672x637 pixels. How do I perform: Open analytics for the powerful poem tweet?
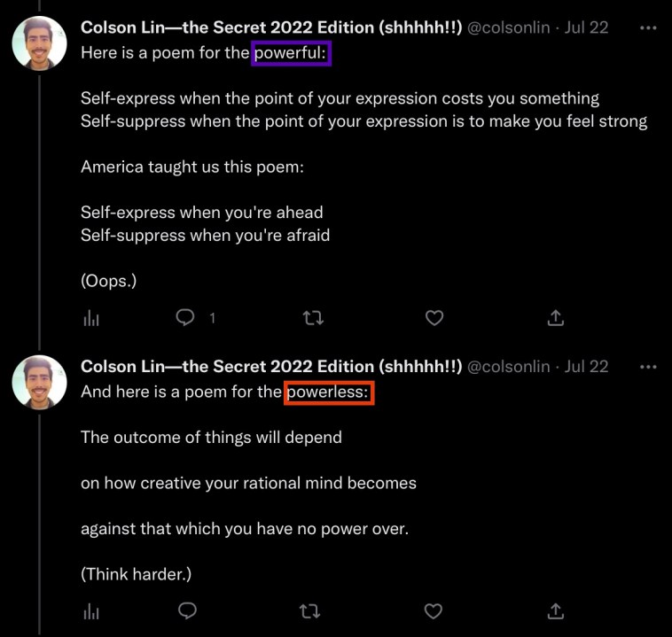click(89, 317)
